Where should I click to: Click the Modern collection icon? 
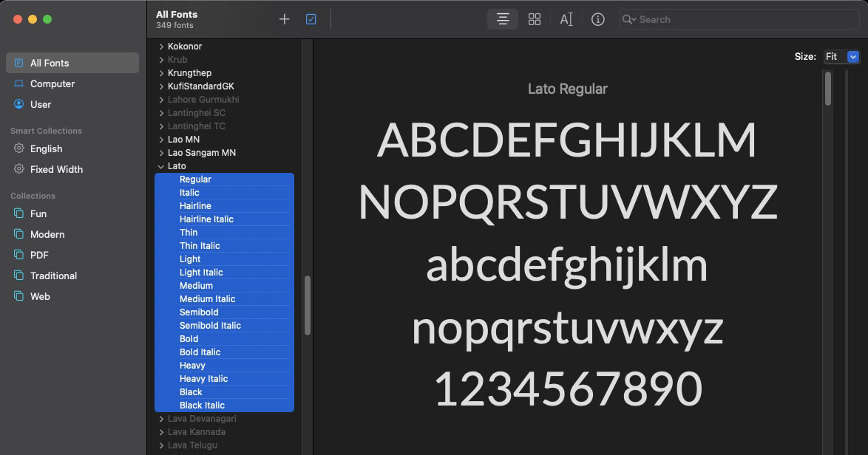(x=18, y=234)
